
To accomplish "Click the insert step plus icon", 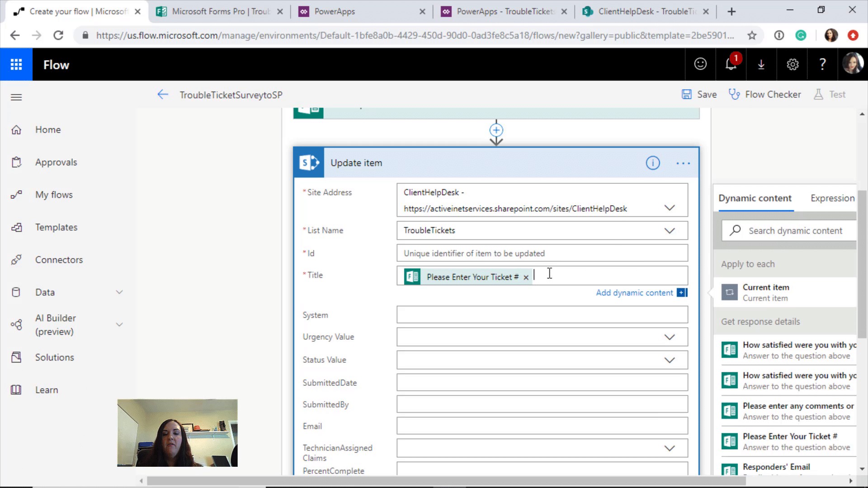I will [496, 131].
